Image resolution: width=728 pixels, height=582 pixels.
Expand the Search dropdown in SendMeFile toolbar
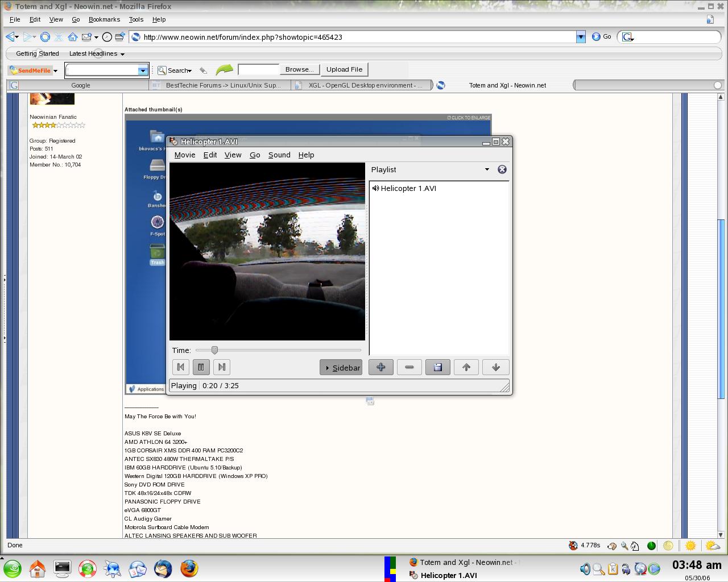coord(189,71)
